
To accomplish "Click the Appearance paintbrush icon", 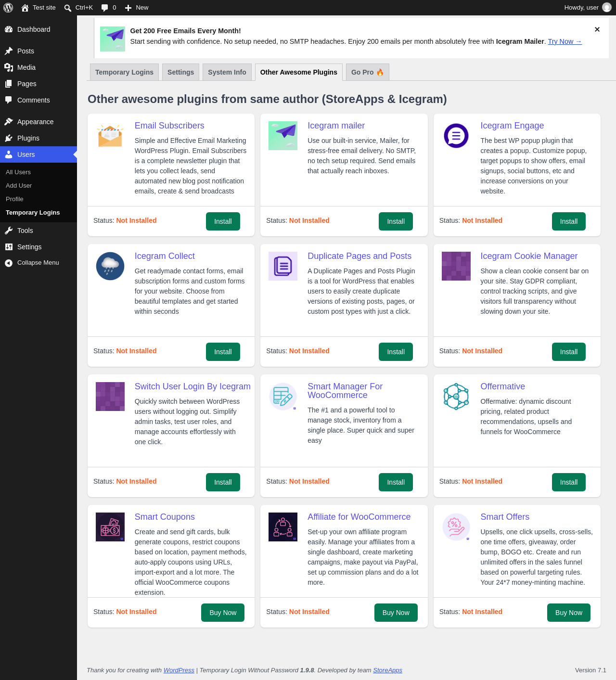I will tap(9, 122).
